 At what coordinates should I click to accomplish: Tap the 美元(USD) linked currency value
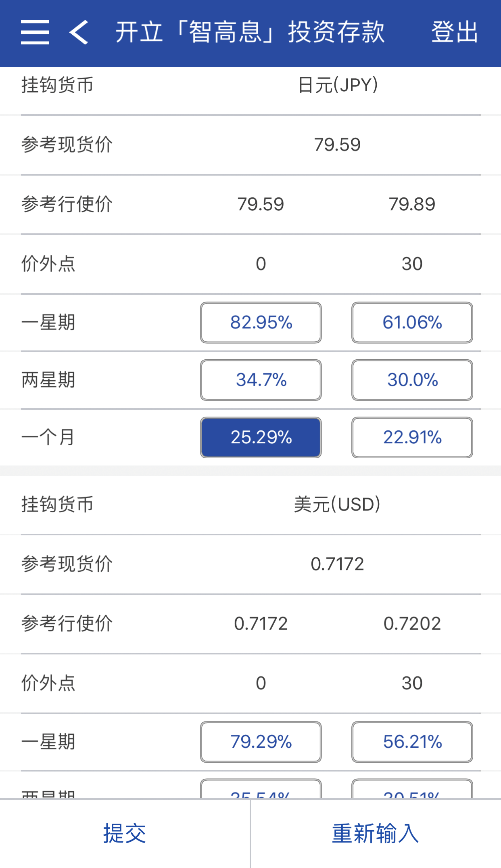(337, 504)
